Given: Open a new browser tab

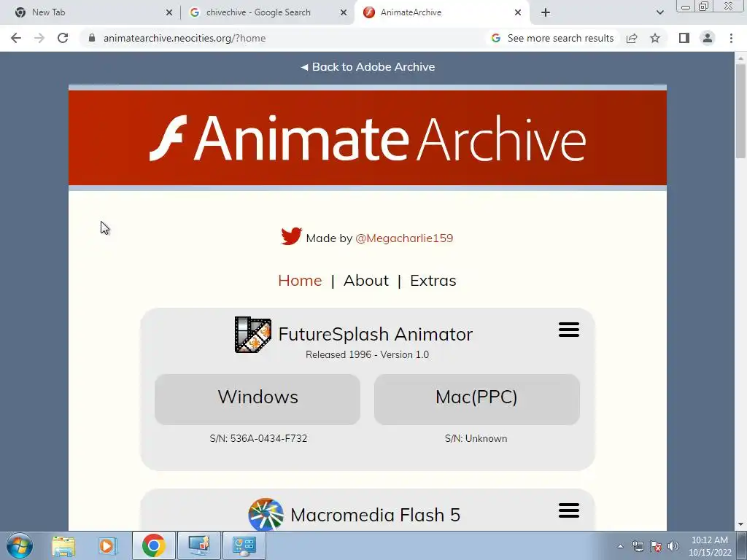Looking at the screenshot, I should pyautogui.click(x=546, y=12).
